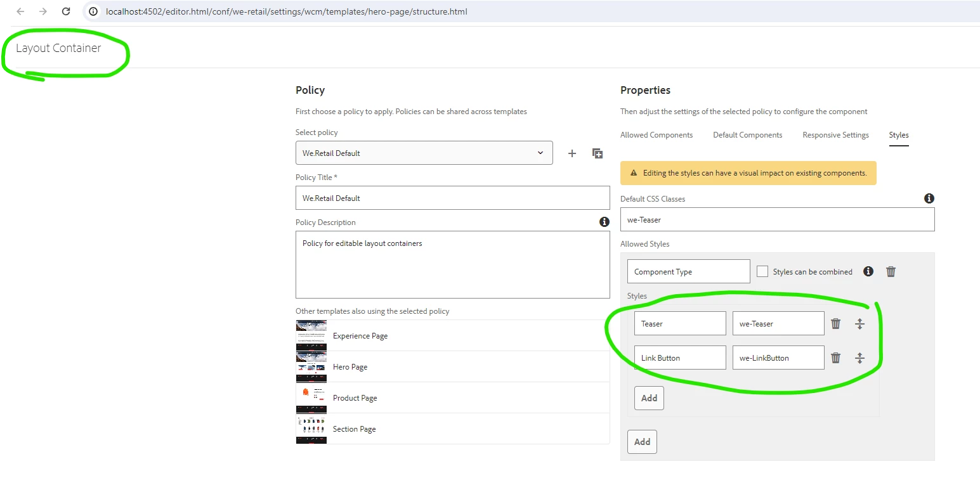Reload the page

[66, 11]
